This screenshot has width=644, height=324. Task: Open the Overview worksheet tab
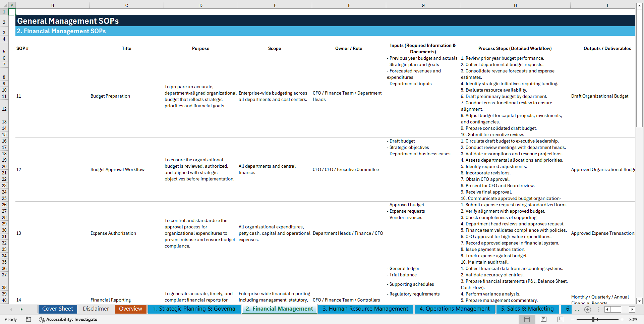tap(130, 309)
